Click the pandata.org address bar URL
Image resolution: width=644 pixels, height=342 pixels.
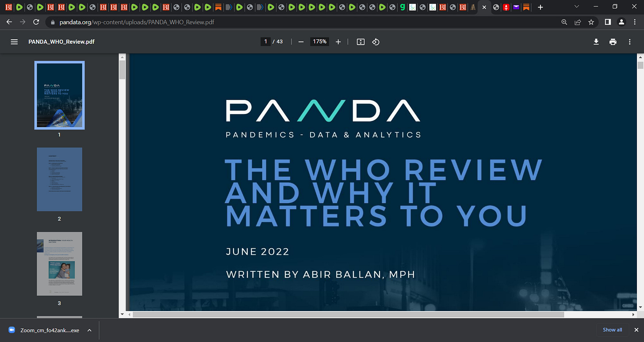[x=138, y=22]
